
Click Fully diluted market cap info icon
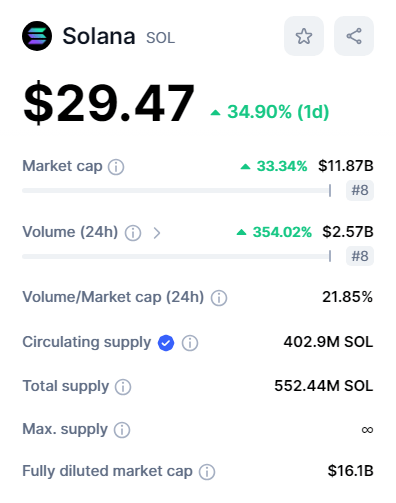point(207,472)
